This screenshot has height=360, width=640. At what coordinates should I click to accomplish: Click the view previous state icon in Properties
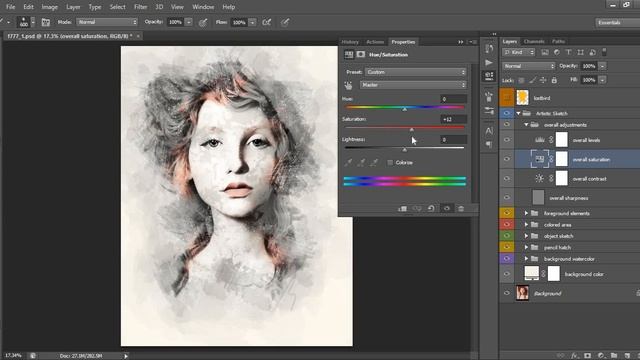click(417, 209)
